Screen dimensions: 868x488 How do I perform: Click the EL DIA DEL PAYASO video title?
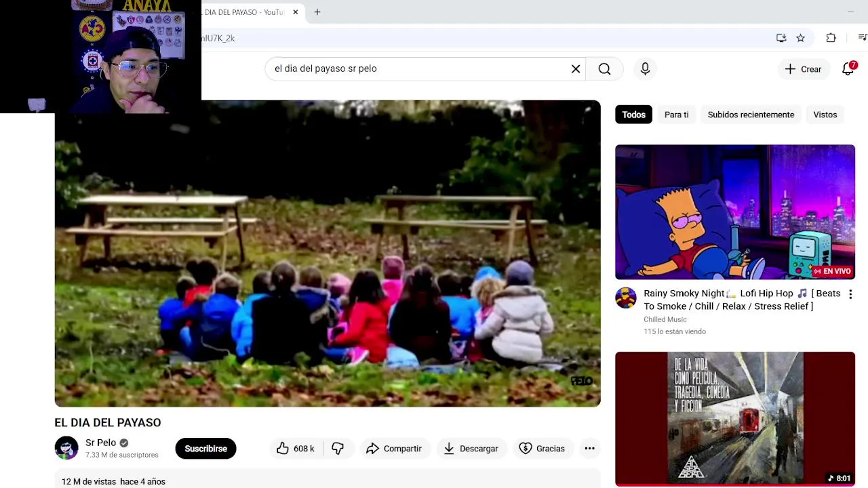(x=108, y=422)
